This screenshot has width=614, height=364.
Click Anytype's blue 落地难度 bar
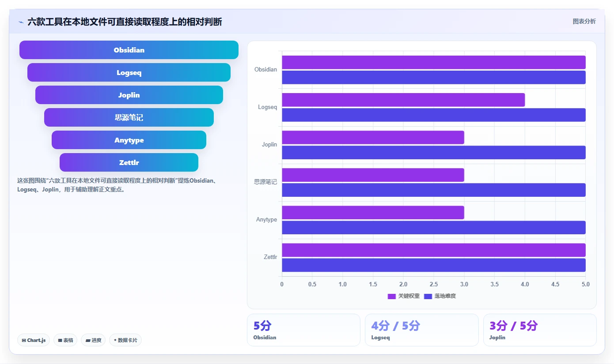point(434,227)
